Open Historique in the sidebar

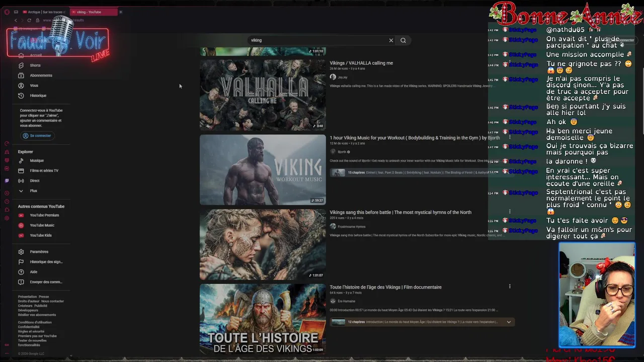tap(38, 96)
